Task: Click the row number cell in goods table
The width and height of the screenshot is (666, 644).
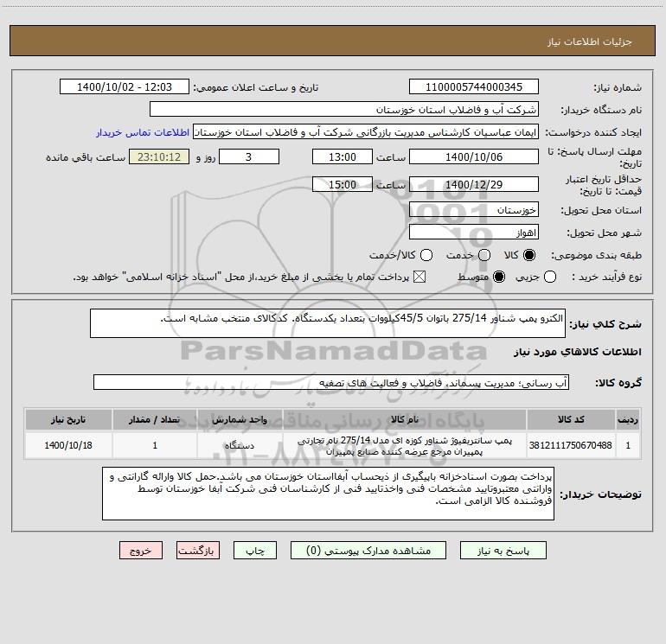Action: [x=628, y=445]
